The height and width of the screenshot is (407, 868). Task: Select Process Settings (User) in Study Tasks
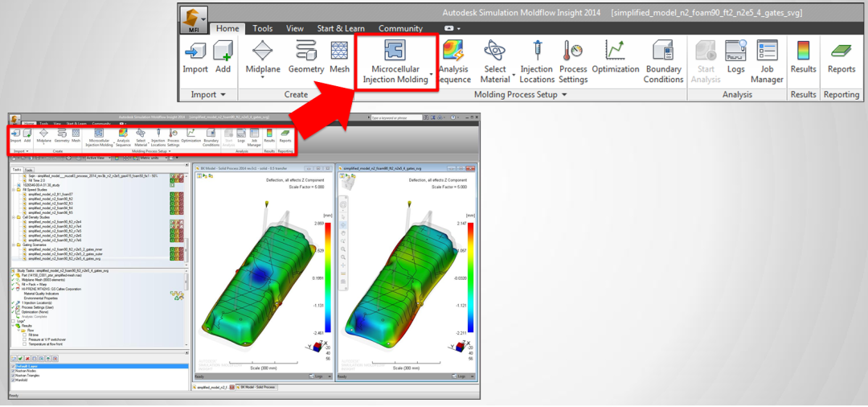tap(38, 307)
